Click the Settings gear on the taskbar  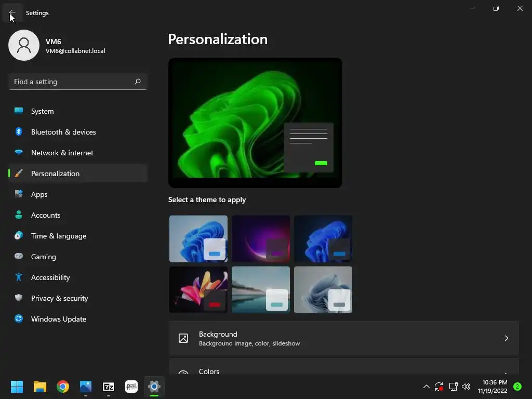pos(154,387)
